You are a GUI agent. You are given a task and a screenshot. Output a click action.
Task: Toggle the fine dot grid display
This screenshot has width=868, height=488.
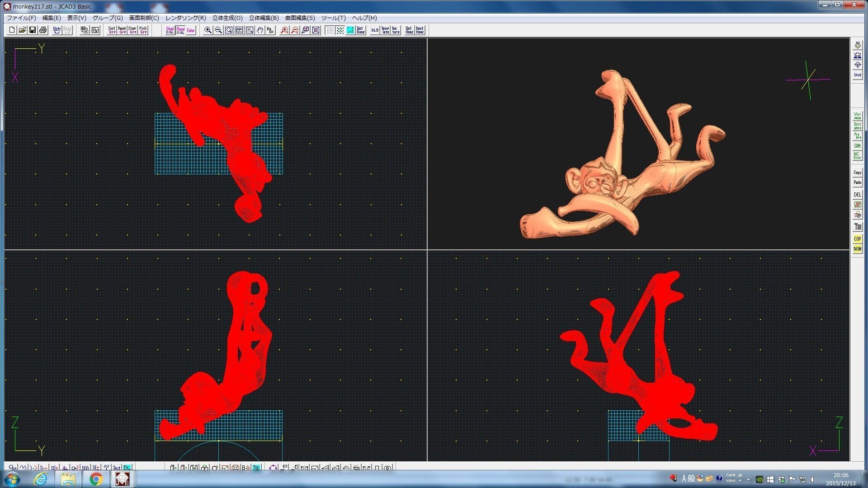[x=330, y=30]
